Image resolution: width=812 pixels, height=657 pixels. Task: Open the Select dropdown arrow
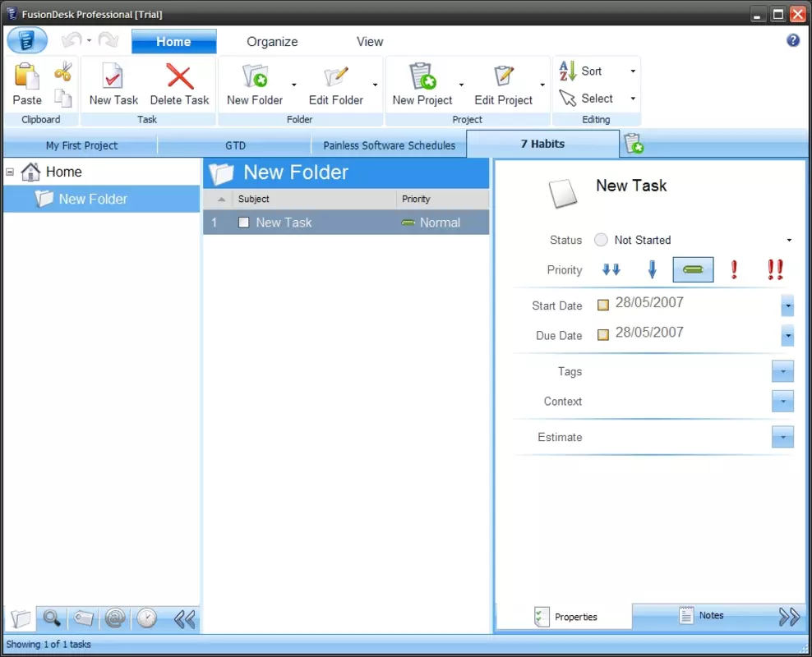[633, 99]
